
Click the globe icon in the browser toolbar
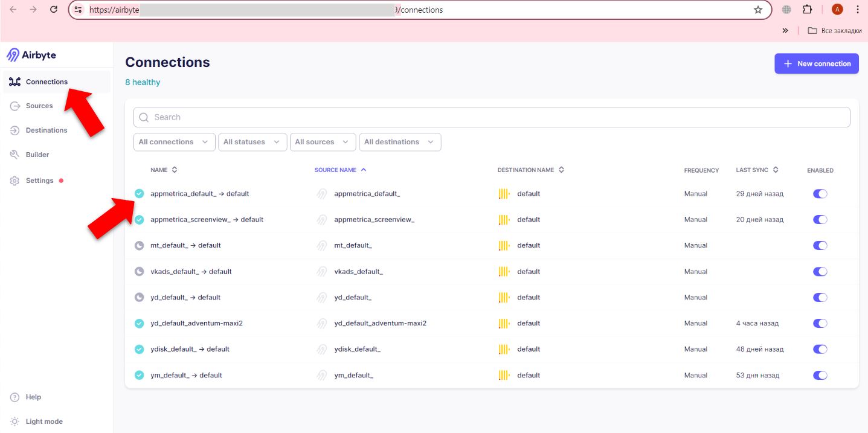(x=786, y=10)
